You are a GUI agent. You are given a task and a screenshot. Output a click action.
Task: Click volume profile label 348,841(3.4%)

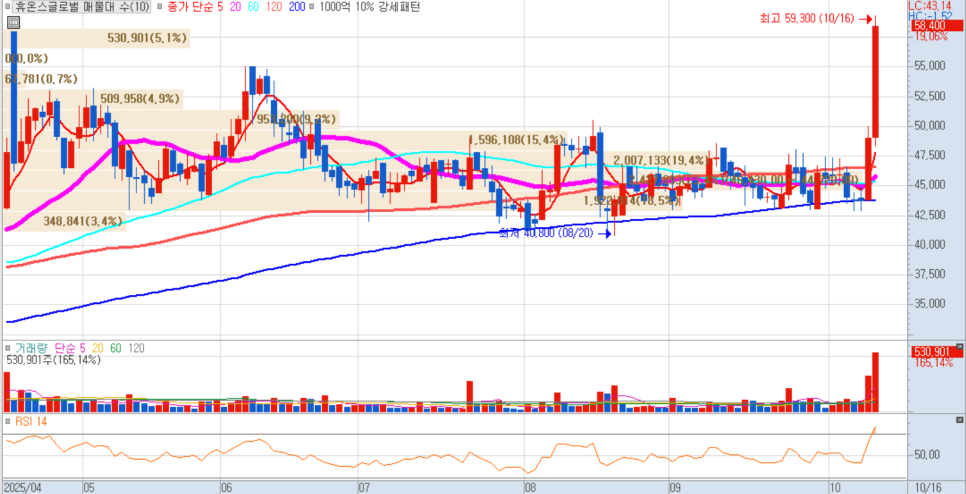(83, 221)
